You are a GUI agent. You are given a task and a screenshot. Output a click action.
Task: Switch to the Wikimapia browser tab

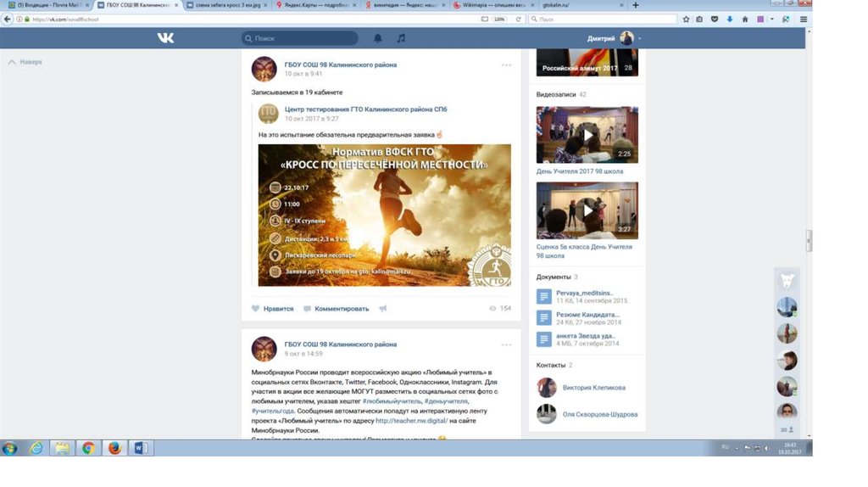click(492, 5)
